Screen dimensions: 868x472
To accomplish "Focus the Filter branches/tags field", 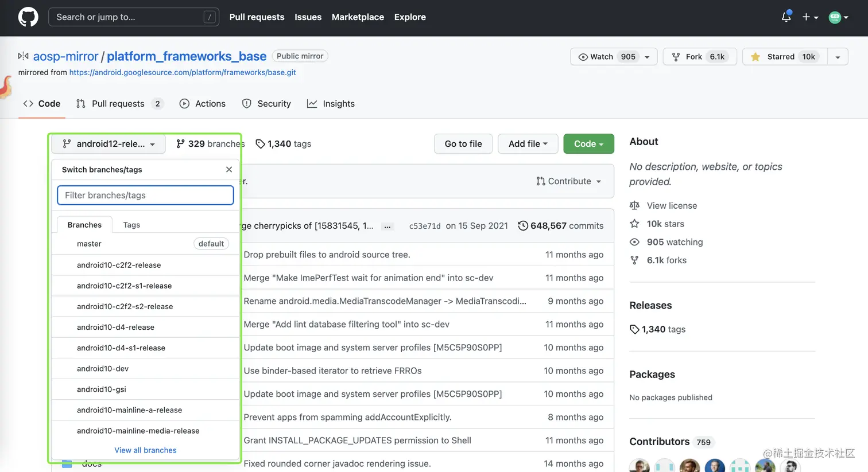I will 145,195.
